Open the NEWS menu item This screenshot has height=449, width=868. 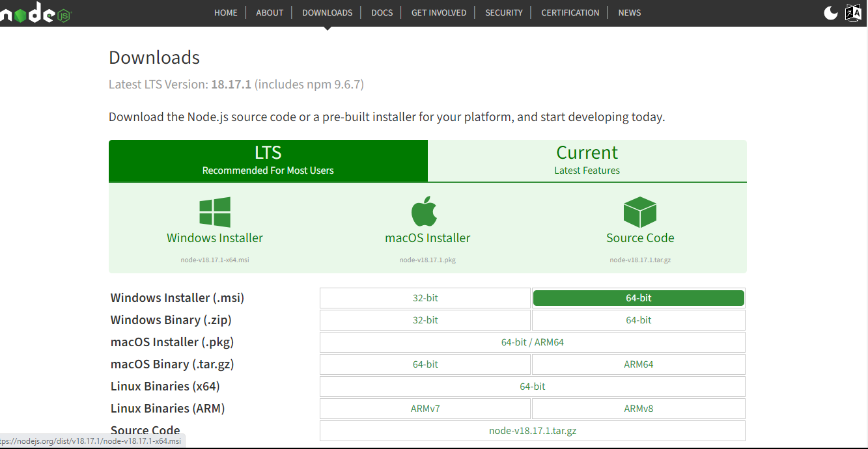pos(630,12)
